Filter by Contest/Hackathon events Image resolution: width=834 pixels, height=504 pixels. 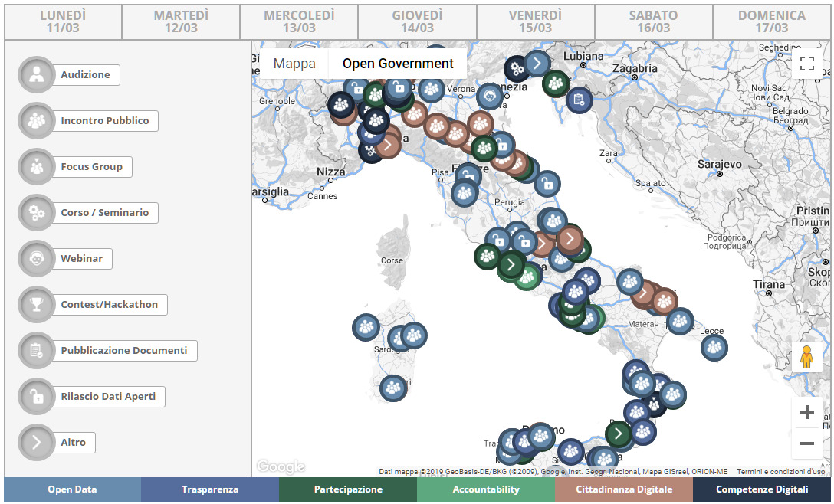(x=93, y=305)
